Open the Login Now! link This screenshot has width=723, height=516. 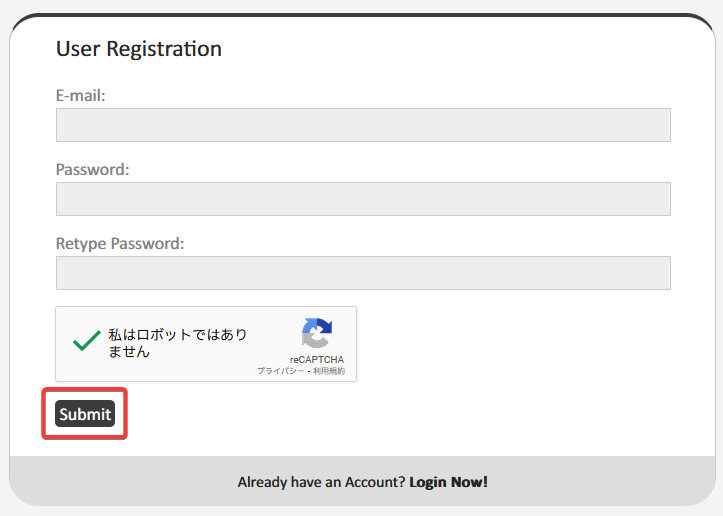[x=448, y=482]
